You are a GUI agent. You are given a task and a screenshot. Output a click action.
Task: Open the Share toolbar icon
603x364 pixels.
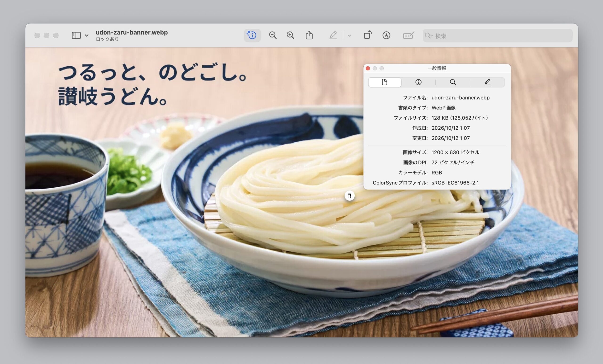[309, 35]
